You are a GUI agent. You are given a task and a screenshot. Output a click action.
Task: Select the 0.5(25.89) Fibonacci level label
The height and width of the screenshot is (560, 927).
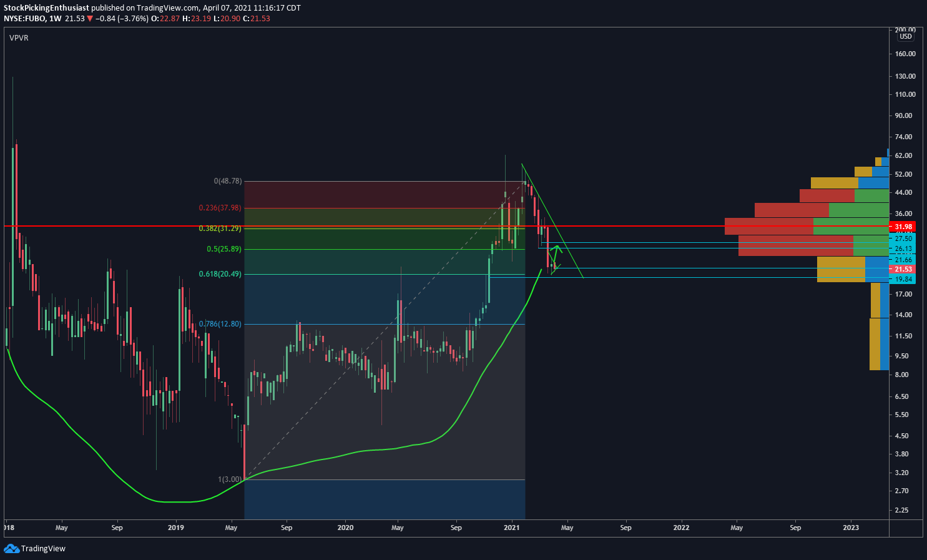pyautogui.click(x=224, y=249)
